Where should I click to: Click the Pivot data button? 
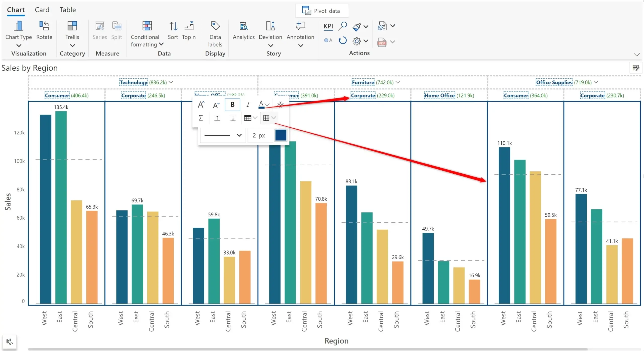tap(322, 11)
